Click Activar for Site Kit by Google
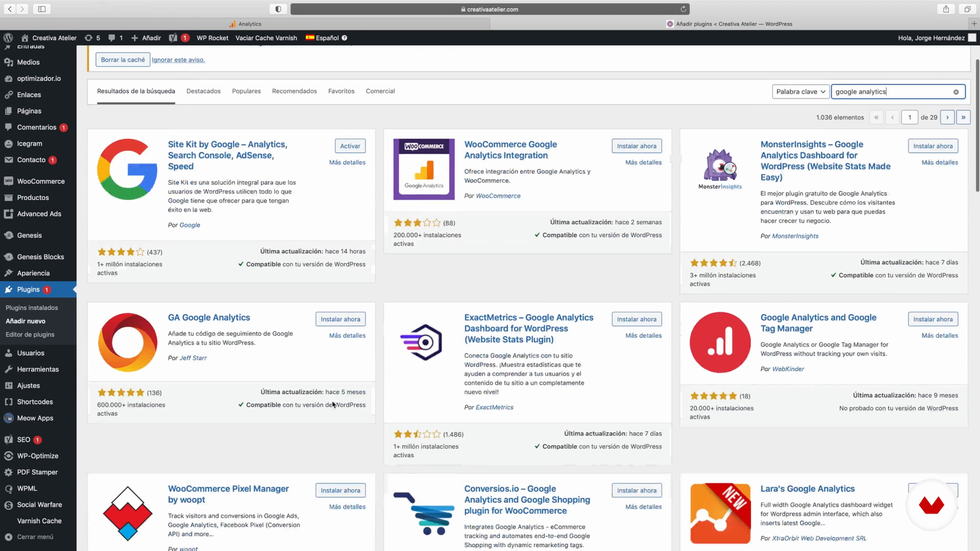The width and height of the screenshot is (980, 551). click(350, 146)
